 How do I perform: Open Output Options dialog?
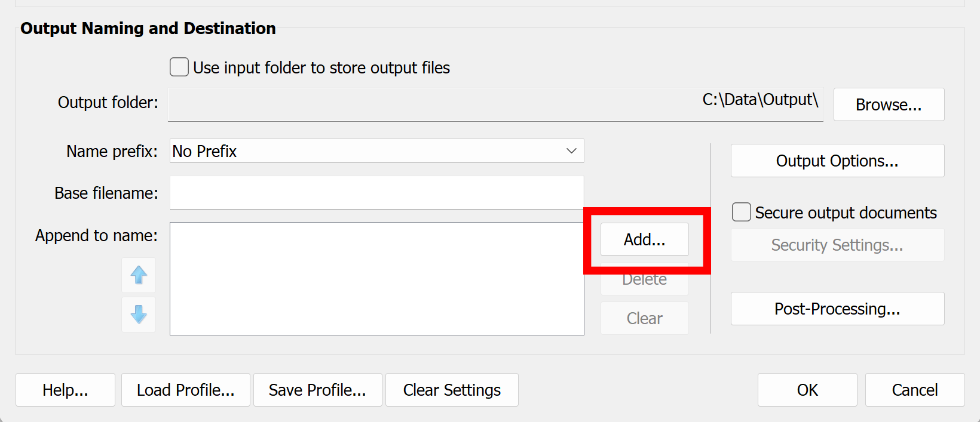837,161
